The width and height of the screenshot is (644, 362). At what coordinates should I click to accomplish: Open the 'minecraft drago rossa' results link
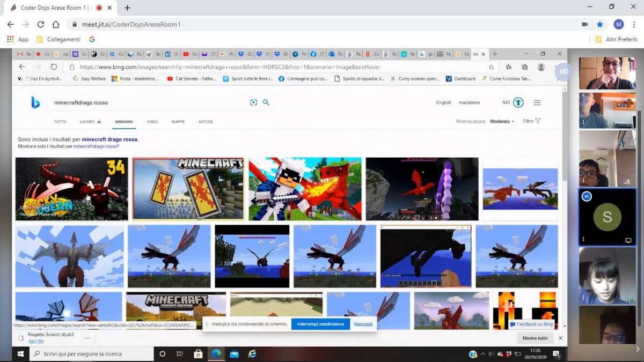point(109,139)
